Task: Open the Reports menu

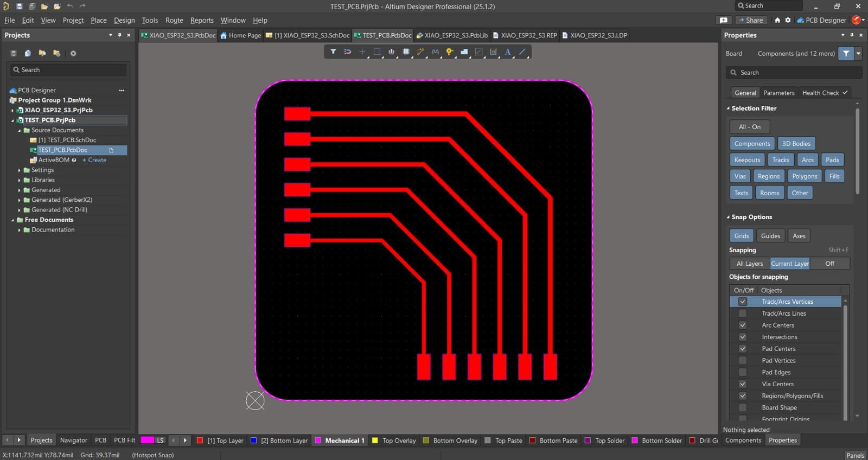Action: coord(202,20)
